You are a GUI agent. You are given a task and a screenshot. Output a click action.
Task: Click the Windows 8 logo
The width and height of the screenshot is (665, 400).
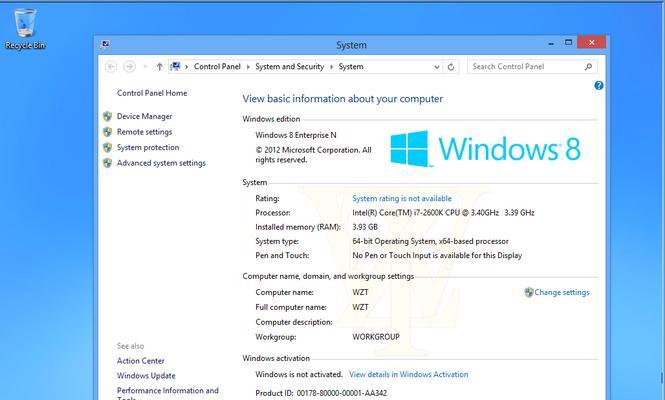[485, 149]
